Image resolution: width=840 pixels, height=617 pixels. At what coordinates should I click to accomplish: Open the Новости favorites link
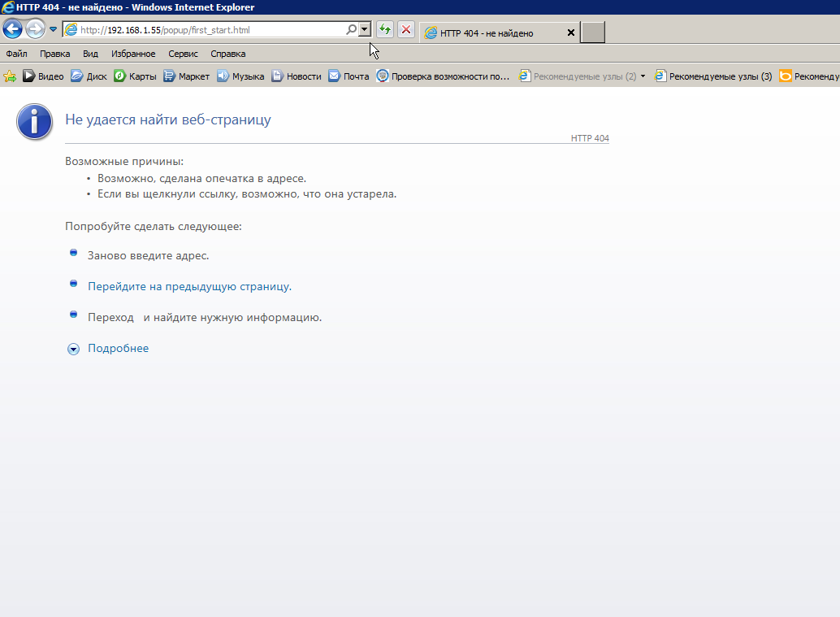coord(297,76)
